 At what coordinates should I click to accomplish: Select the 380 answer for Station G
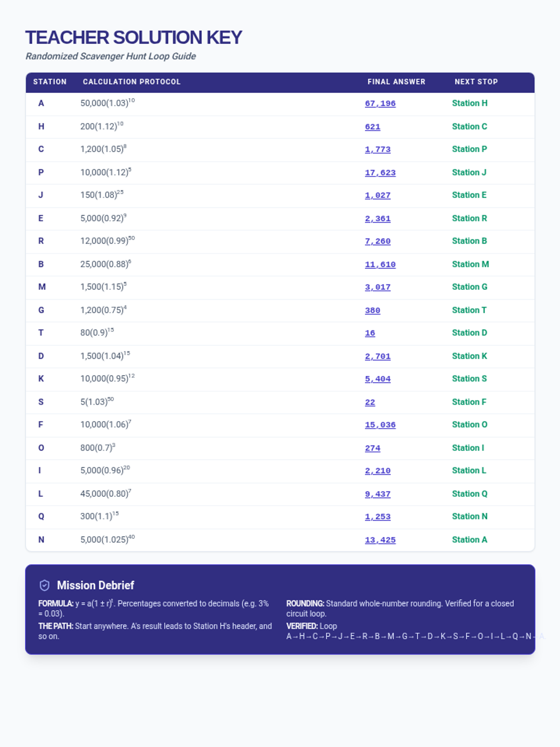coord(372,310)
